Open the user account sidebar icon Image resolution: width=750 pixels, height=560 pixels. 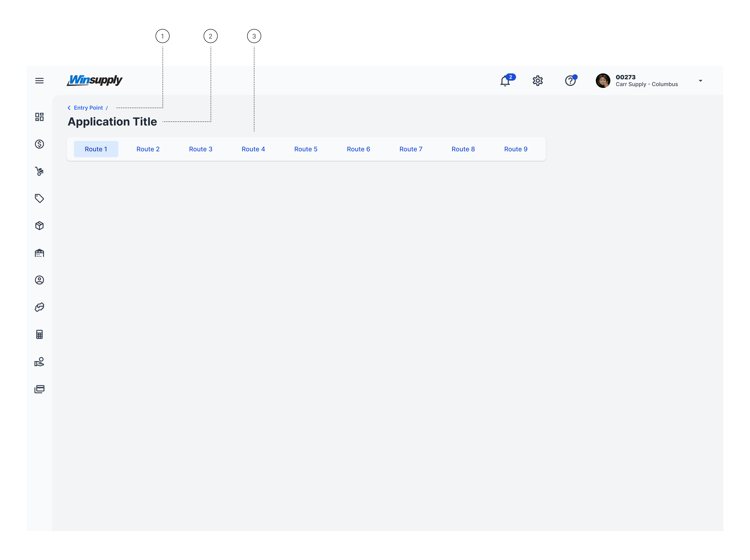[39, 280]
